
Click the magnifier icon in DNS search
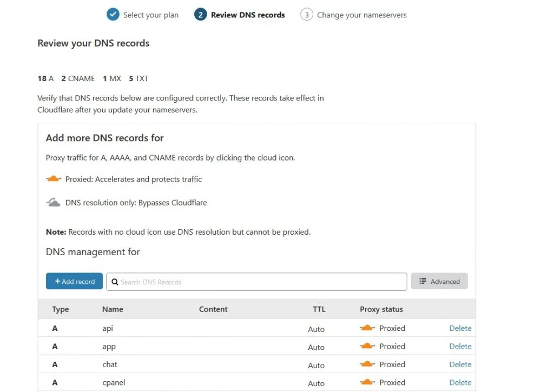(115, 282)
